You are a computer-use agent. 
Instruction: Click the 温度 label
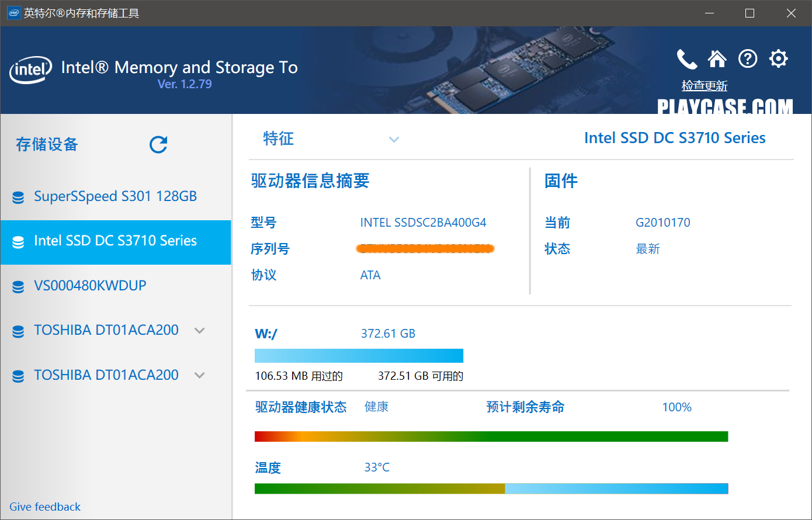pos(268,467)
